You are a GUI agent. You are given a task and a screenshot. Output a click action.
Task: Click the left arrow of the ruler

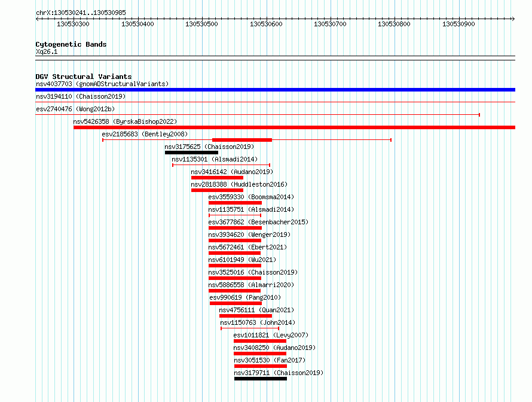click(x=37, y=19)
